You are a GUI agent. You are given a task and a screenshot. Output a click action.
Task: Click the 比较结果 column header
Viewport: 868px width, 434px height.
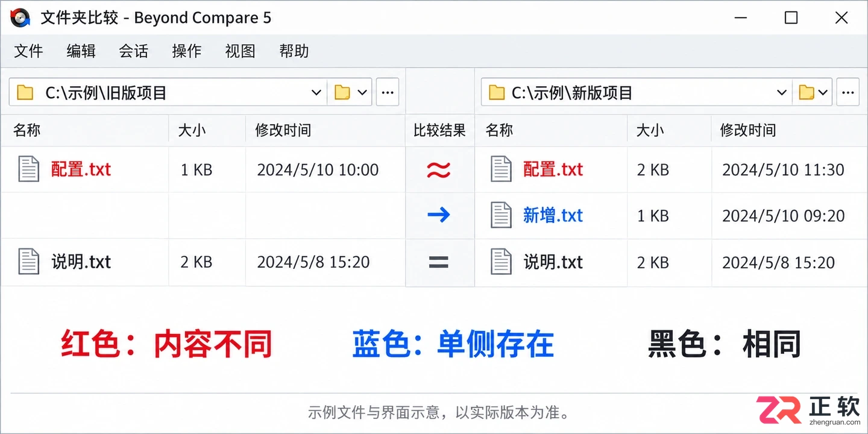pos(439,130)
